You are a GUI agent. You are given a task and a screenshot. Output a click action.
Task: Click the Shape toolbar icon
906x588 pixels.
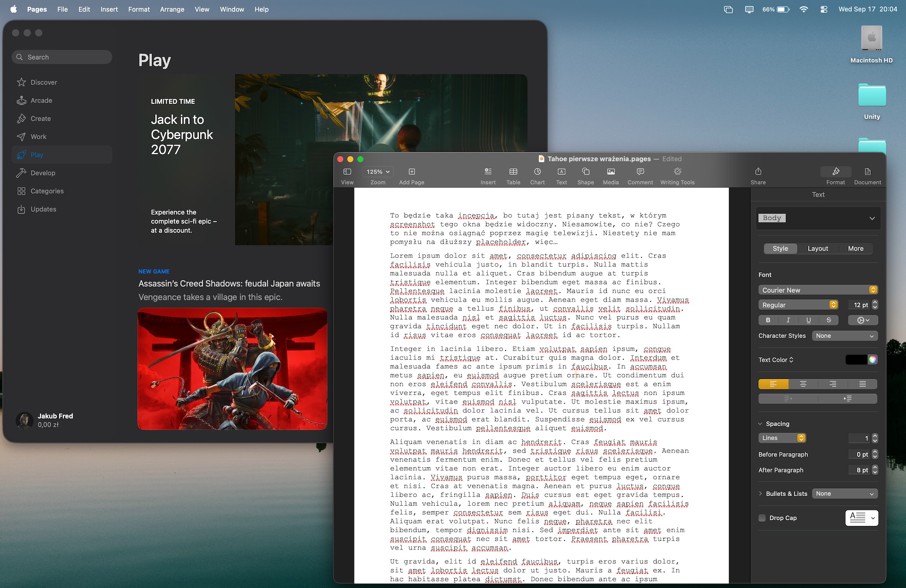tap(585, 172)
